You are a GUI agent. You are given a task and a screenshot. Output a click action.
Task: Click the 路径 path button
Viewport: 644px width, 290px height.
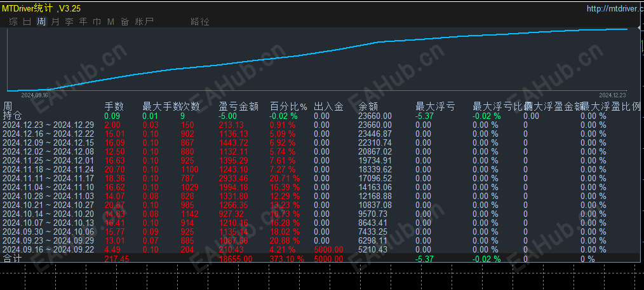tap(200, 22)
